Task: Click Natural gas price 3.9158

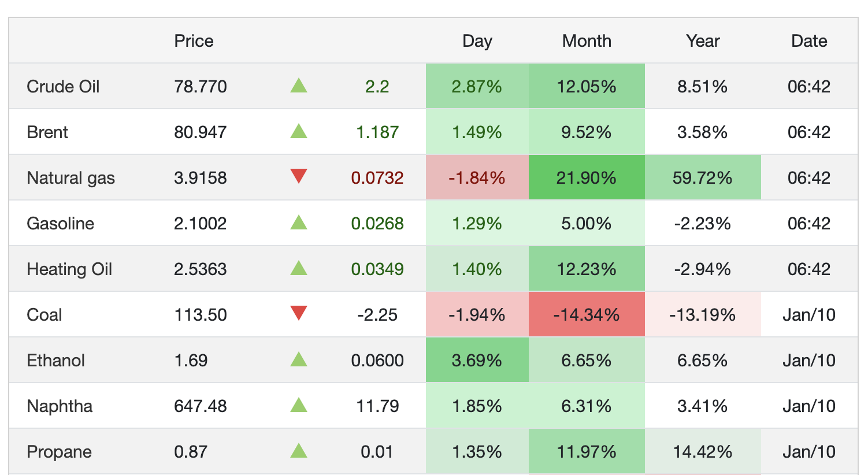Action: pyautogui.click(x=201, y=178)
